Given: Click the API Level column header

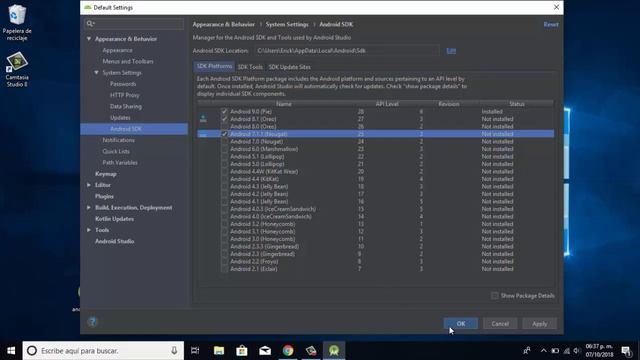Looking at the screenshot, I should [x=387, y=104].
